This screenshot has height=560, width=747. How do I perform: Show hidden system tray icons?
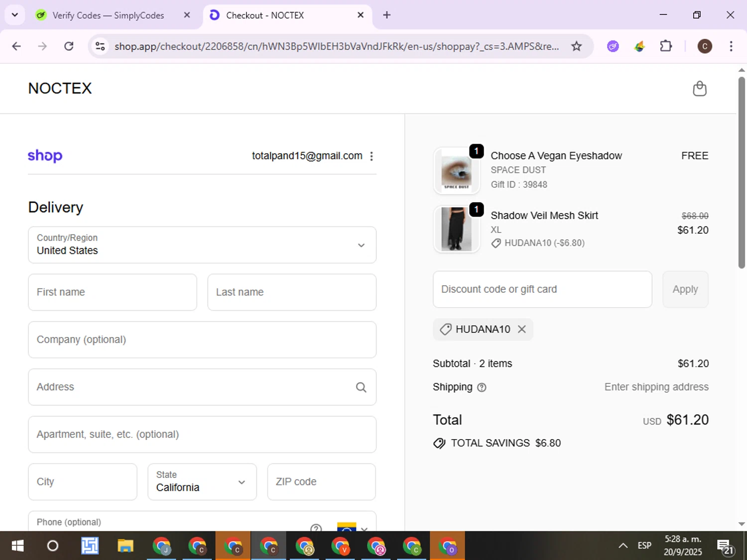click(x=623, y=546)
